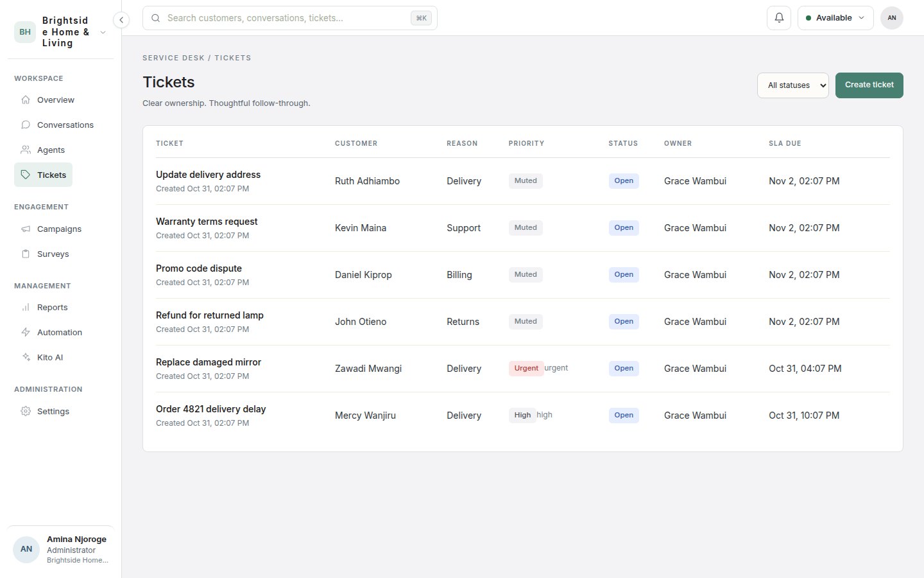Click the SLA due Oct 31, 04:07 PM
Screen dimensions: 924x578
(805, 369)
